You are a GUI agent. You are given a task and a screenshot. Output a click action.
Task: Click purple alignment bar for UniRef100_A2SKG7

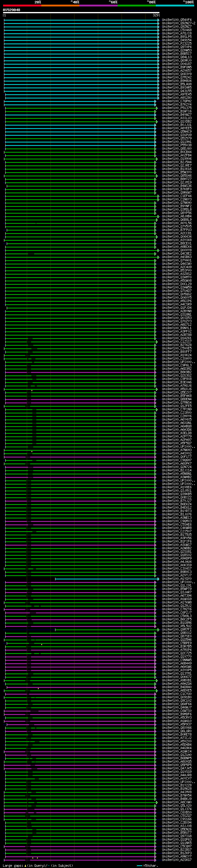pos(80,860)
